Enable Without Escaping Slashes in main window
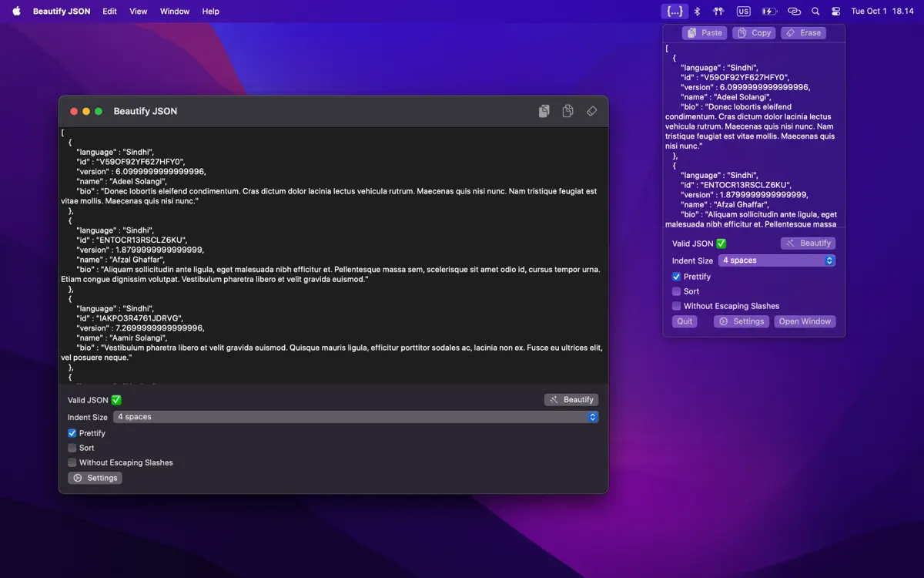This screenshot has width=924, height=578. pos(72,462)
